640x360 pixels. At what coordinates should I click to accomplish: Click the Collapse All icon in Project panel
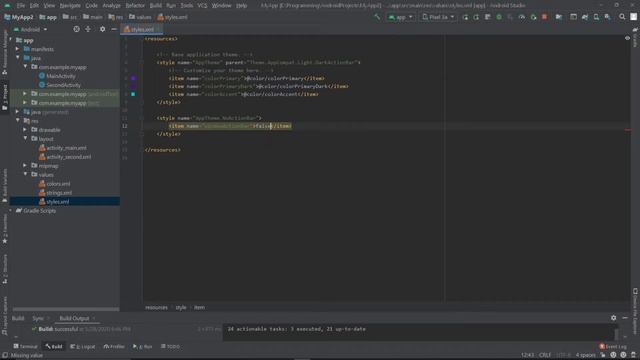tap(88, 29)
